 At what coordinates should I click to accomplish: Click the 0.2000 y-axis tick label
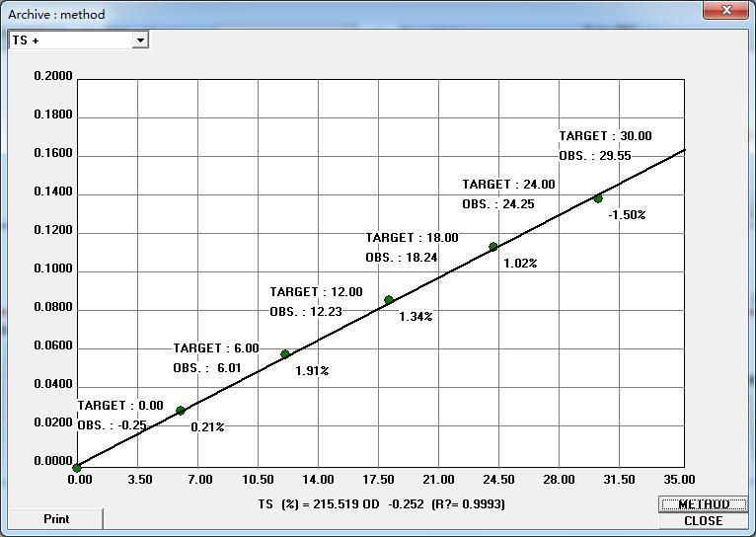(53, 76)
